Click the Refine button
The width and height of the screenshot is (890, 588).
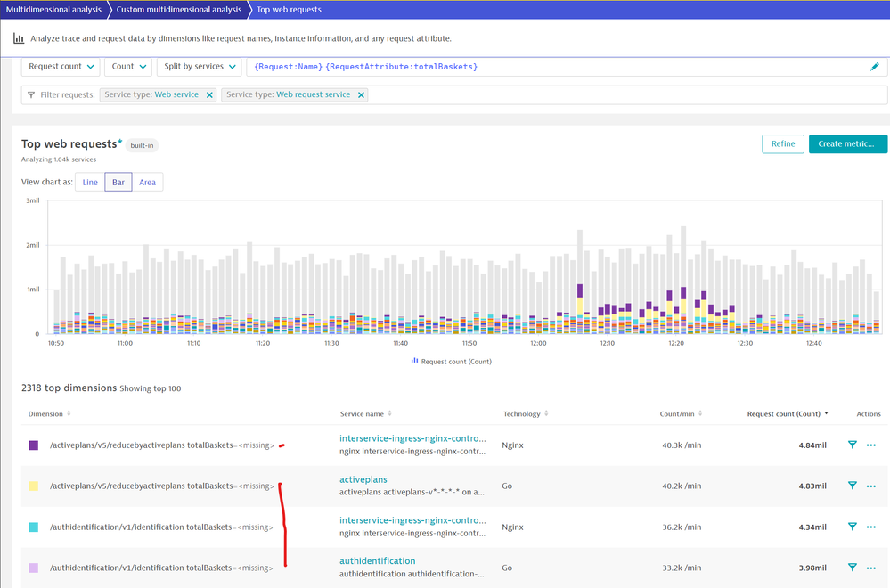782,143
